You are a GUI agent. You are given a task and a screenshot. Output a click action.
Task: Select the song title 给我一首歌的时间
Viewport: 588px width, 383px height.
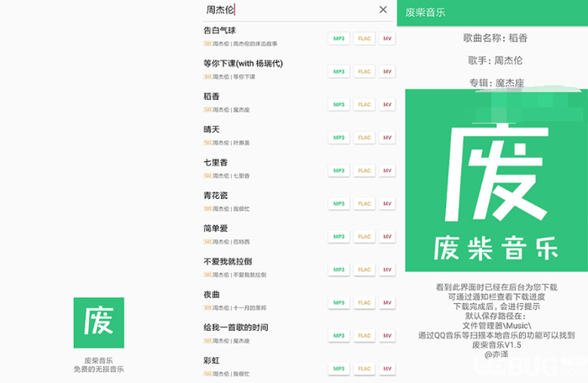pyautogui.click(x=235, y=328)
